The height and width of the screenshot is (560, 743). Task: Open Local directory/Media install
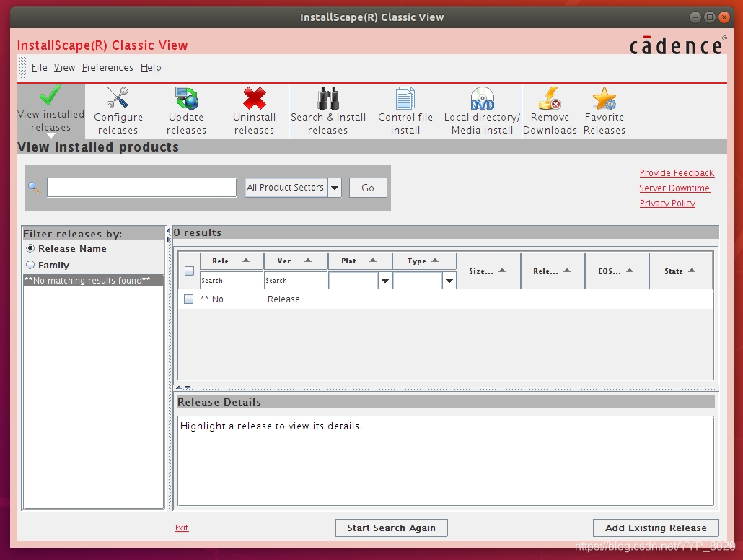(482, 110)
